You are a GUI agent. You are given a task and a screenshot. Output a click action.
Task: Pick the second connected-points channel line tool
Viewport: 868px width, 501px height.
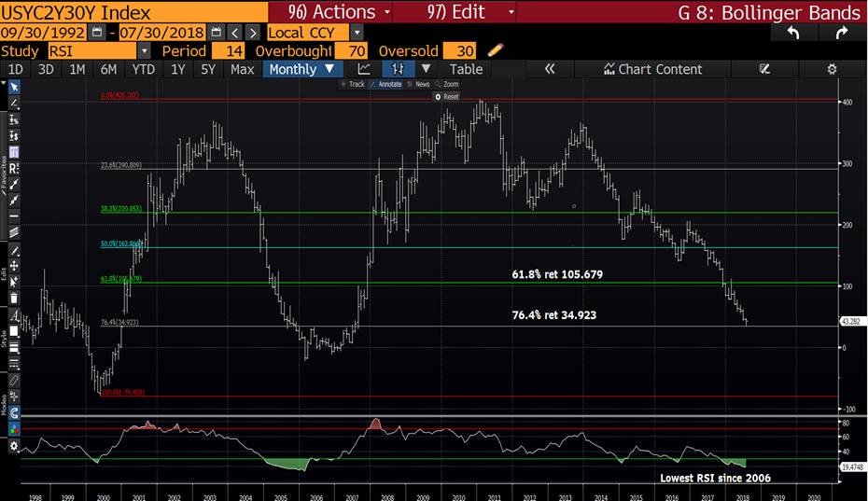point(14,201)
